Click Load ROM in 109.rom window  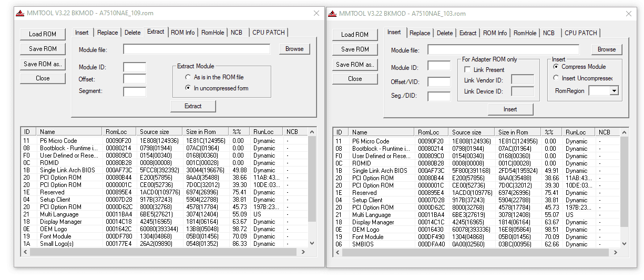click(43, 34)
